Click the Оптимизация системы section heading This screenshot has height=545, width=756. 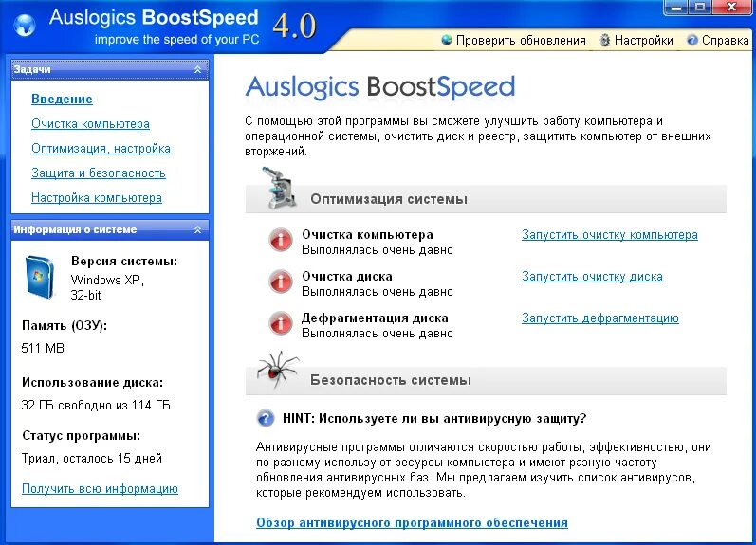[389, 199]
